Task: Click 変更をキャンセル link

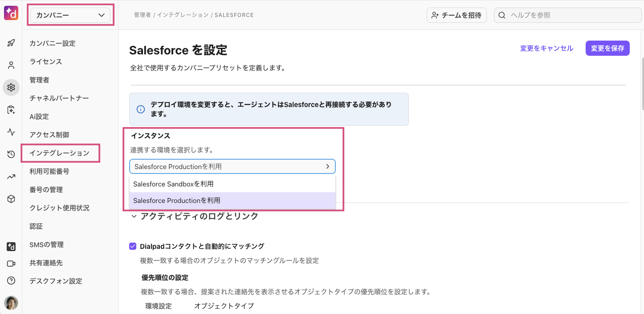Action: click(546, 48)
